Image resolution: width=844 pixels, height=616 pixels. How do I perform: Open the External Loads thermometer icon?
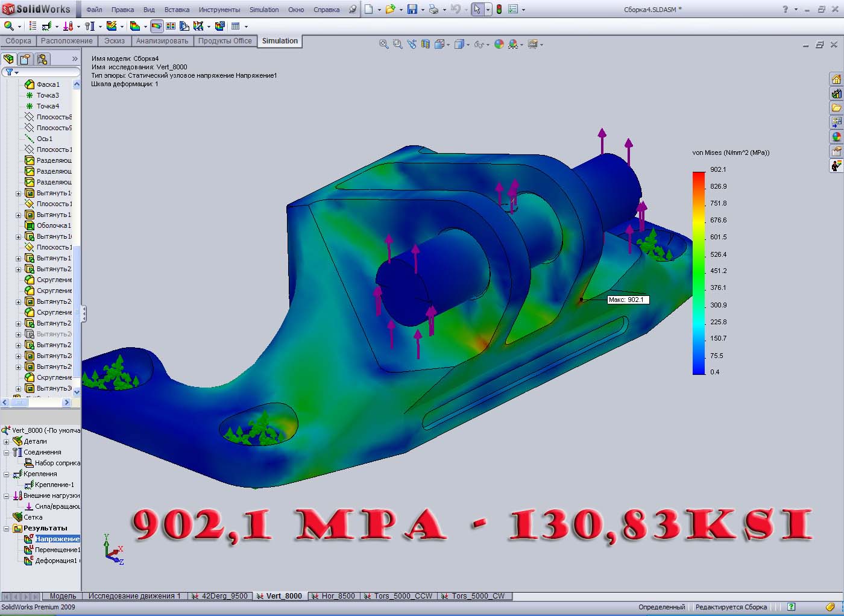coord(68,27)
